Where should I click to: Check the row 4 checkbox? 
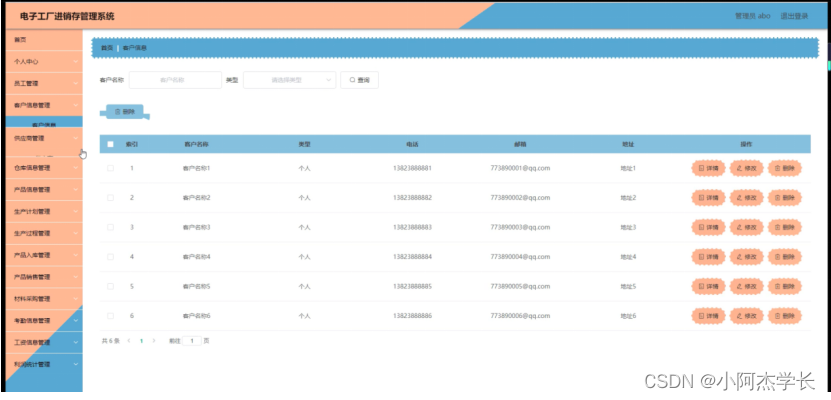point(110,257)
